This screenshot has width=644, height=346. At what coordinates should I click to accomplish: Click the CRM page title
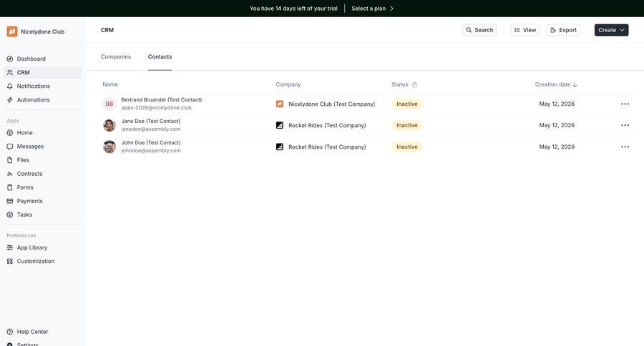(107, 30)
